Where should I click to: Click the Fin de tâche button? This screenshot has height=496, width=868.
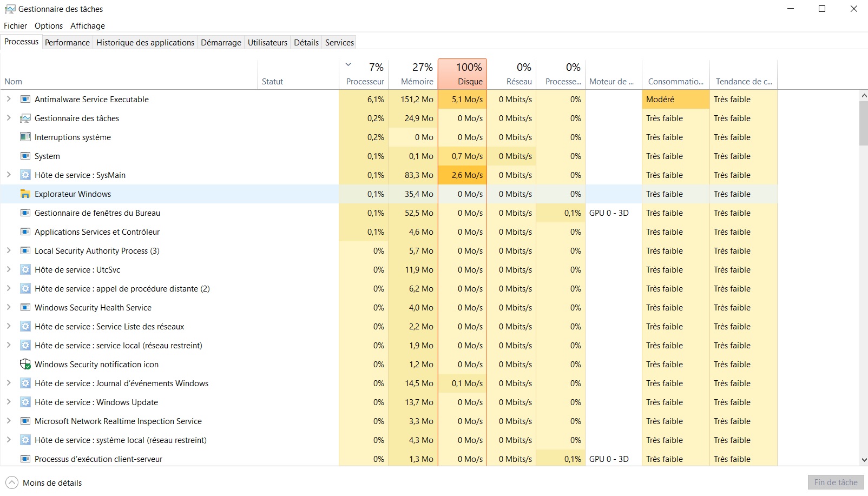point(836,482)
